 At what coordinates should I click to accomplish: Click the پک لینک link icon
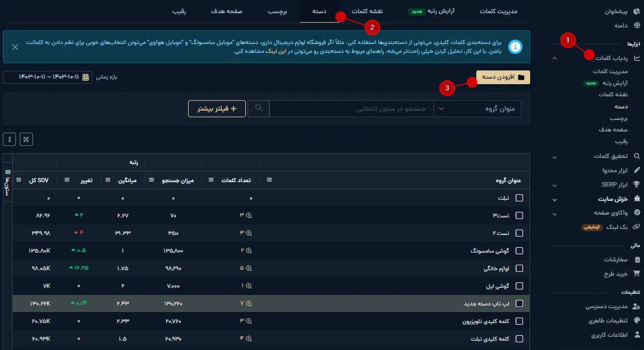[637, 227]
